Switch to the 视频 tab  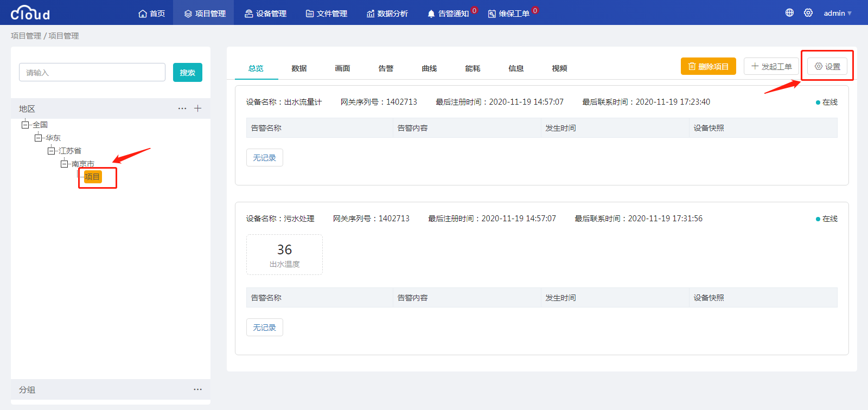[560, 68]
